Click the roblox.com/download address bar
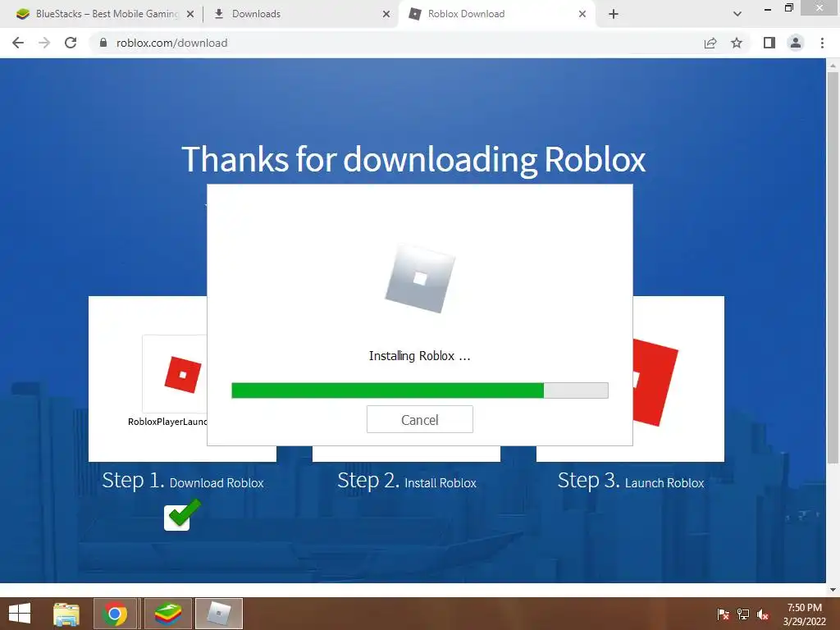Screen dimensions: 840x630 pyautogui.click(x=396, y=43)
